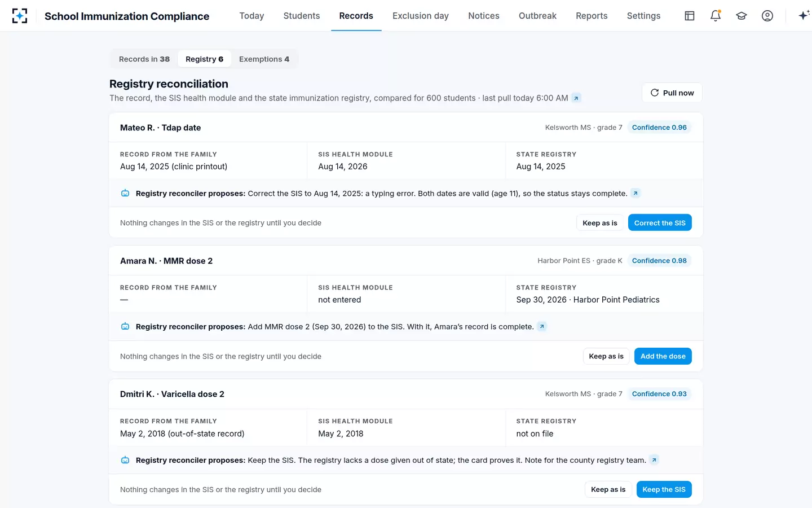Screen dimensions: 812x508
Task: Click Keep as is for Amara N.
Action: click(x=606, y=356)
